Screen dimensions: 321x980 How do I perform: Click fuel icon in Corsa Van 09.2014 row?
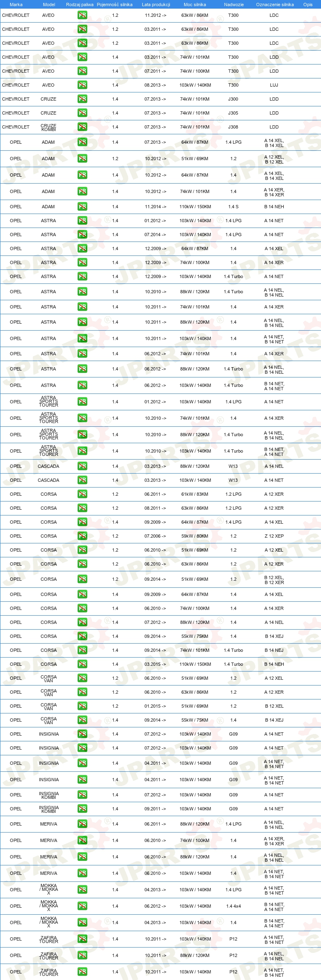(82, 720)
